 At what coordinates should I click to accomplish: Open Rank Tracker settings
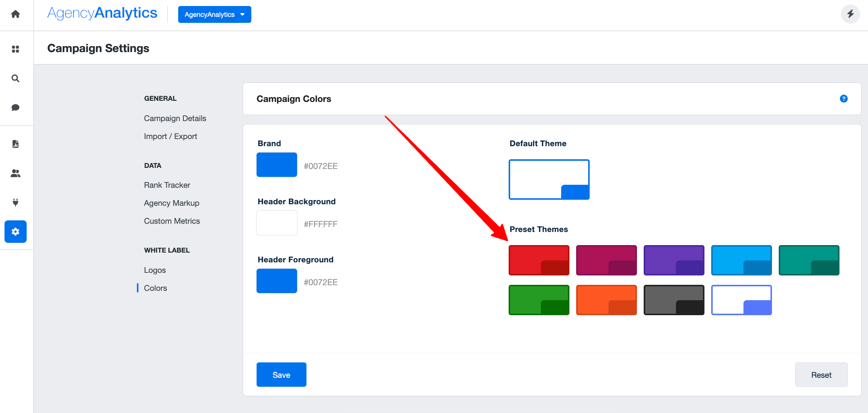coord(167,185)
